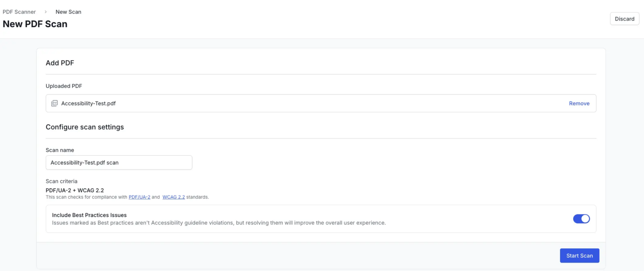Click the breadcrumb chevron separator
The image size is (644, 271).
click(x=46, y=12)
